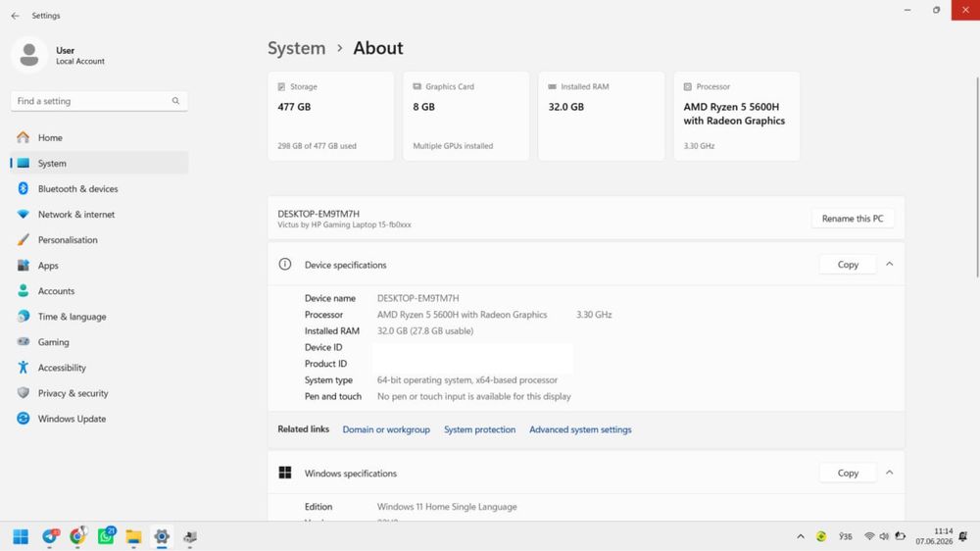Open the User Local Account profile
Image resolution: width=980 pixels, height=551 pixels.
[x=58, y=55]
